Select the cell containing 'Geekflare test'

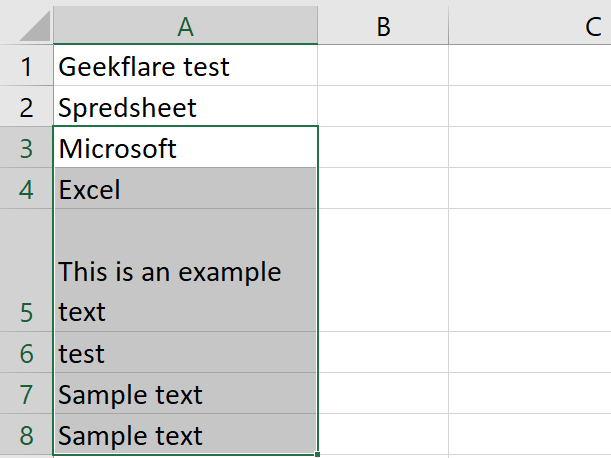(x=185, y=67)
